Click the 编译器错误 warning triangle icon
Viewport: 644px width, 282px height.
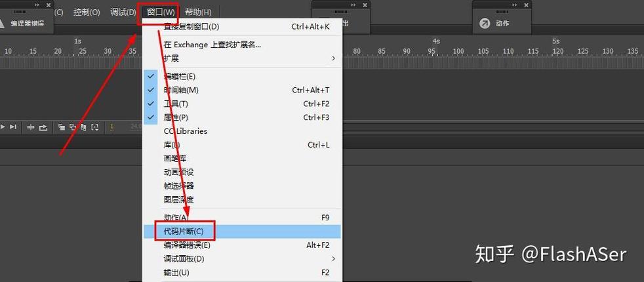pyautogui.click(x=1, y=24)
